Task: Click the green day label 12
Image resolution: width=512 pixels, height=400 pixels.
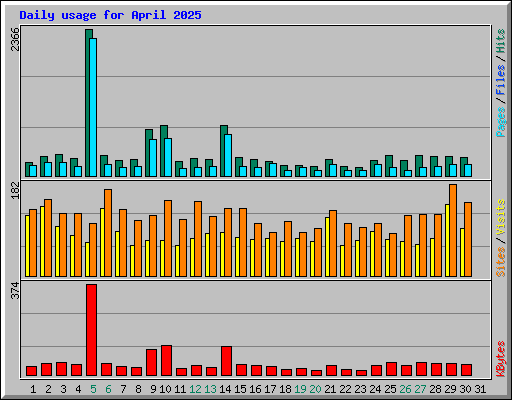Action: [195, 389]
